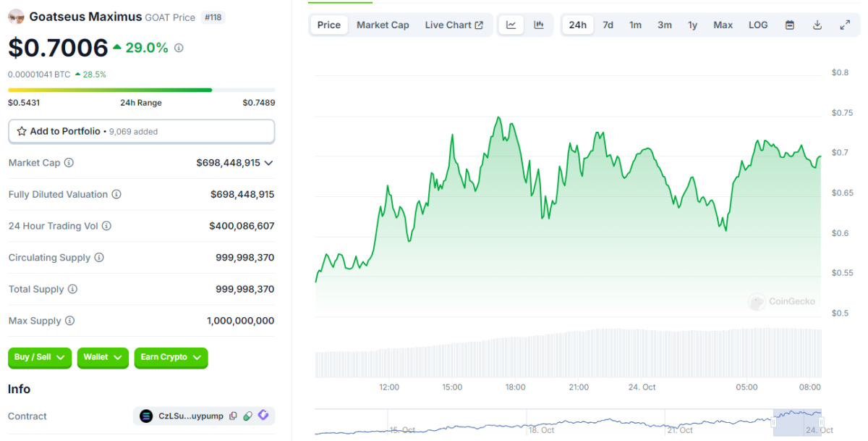Switch to the Market Cap tab
Screen dimensions: 868x441
(x=383, y=25)
